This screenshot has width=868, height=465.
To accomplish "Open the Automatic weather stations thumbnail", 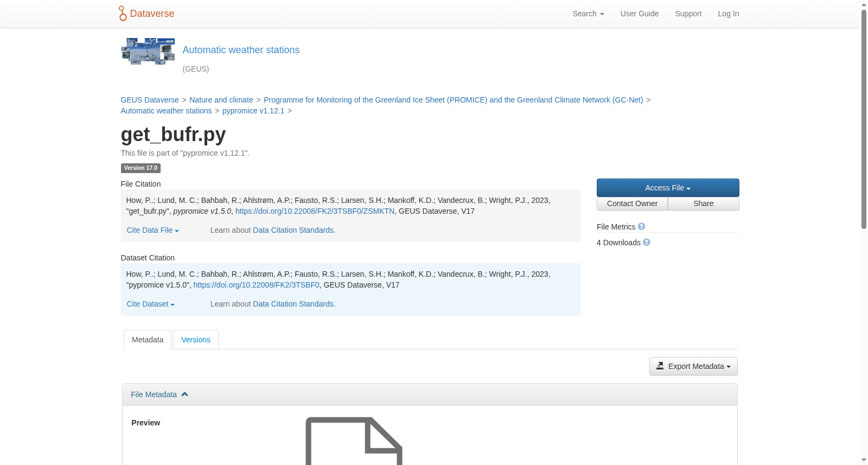I will [148, 52].
